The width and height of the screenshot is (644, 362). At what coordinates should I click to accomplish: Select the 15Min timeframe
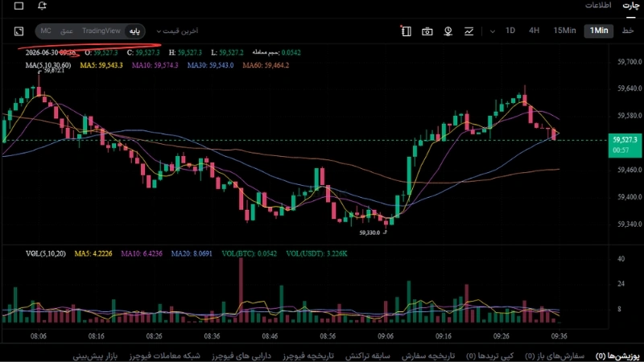[564, 31]
